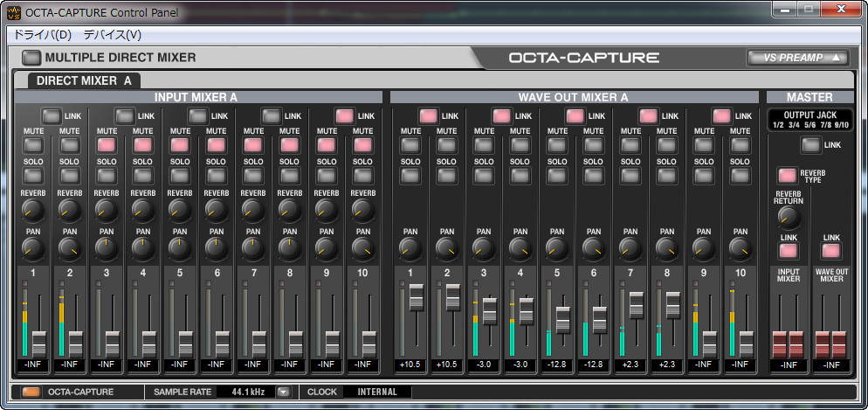Click the REVERB knob on input channel 4
Image resolution: width=868 pixels, height=410 pixels.
143,210
